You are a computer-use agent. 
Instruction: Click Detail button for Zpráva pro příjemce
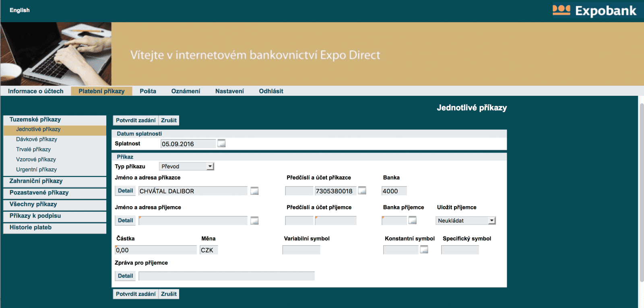(x=126, y=276)
